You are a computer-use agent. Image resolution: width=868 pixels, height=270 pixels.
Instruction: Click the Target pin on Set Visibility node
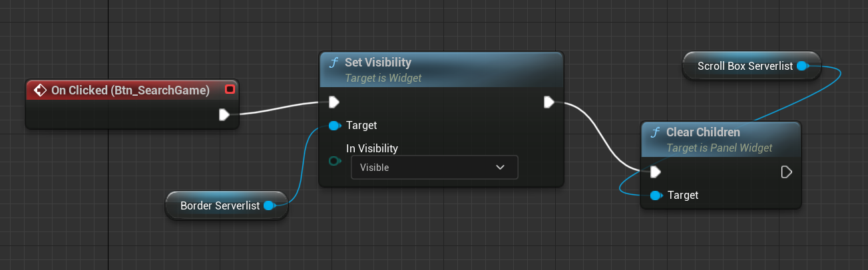[334, 125]
